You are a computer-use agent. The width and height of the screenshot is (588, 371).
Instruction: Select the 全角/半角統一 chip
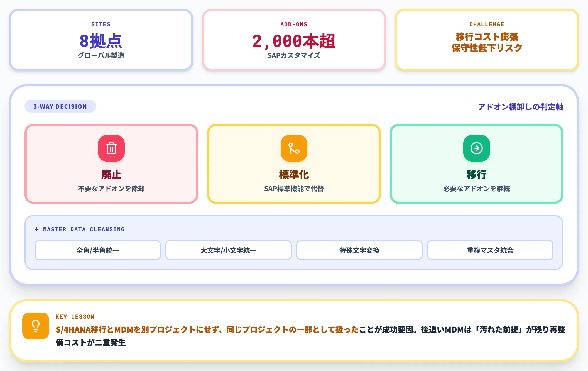click(98, 250)
